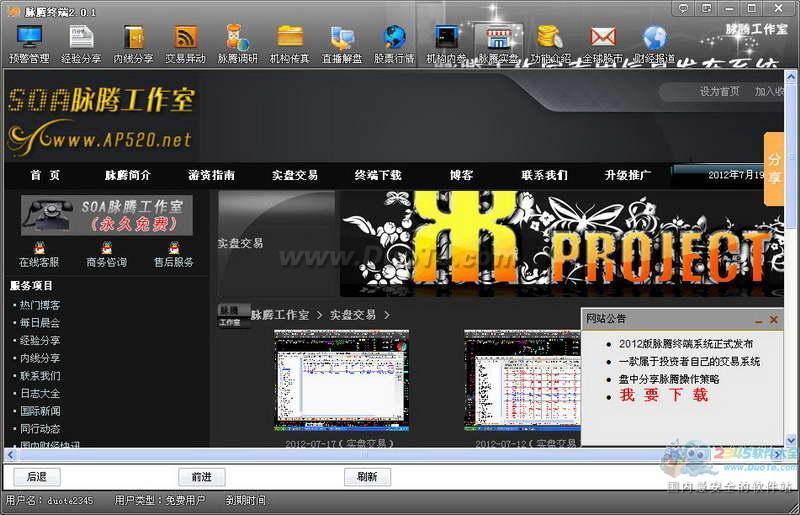The width and height of the screenshot is (800, 515).
Task: Close the 网站公告 announcement popup
Action: [773, 320]
